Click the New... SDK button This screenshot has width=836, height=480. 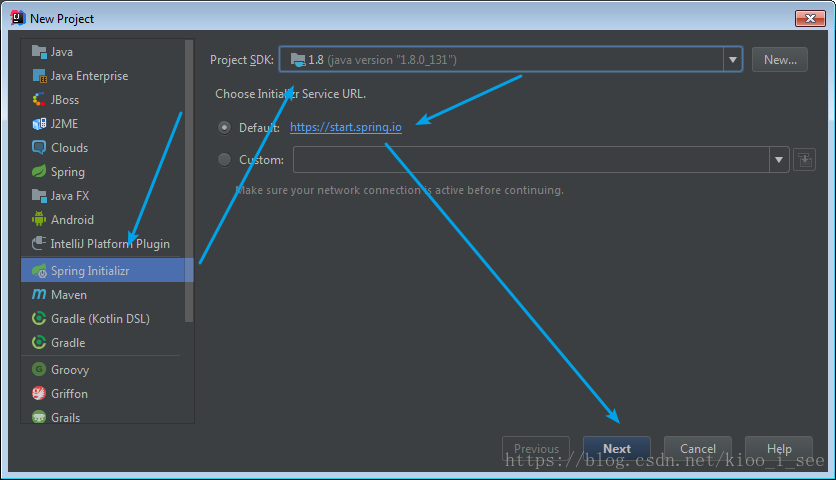click(x=780, y=60)
